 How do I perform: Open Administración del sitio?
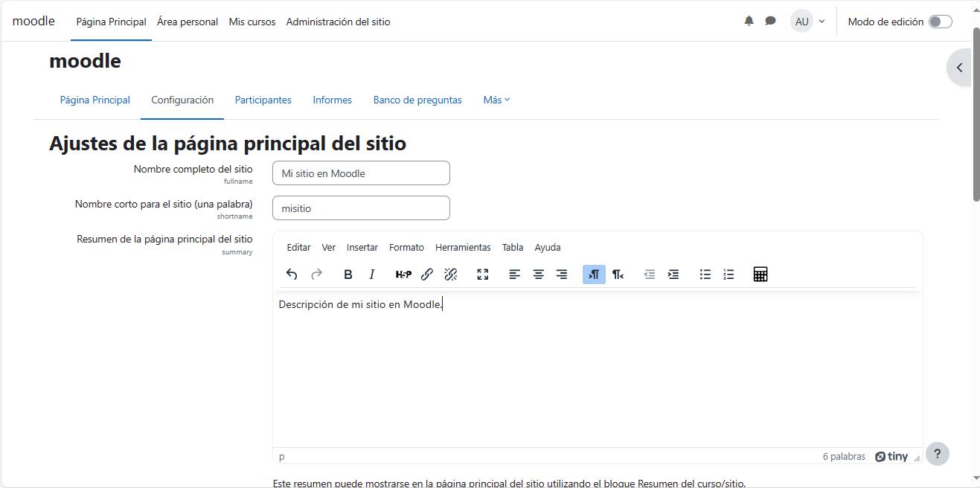pos(338,22)
